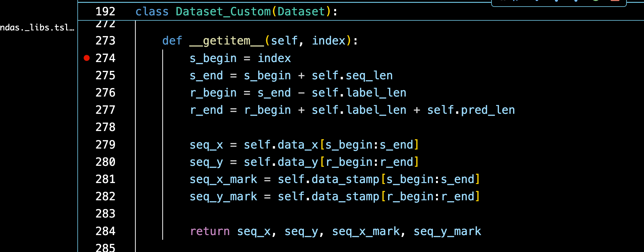Click line number 284 in the gutter
The width and height of the screenshot is (644, 252).
point(105,231)
